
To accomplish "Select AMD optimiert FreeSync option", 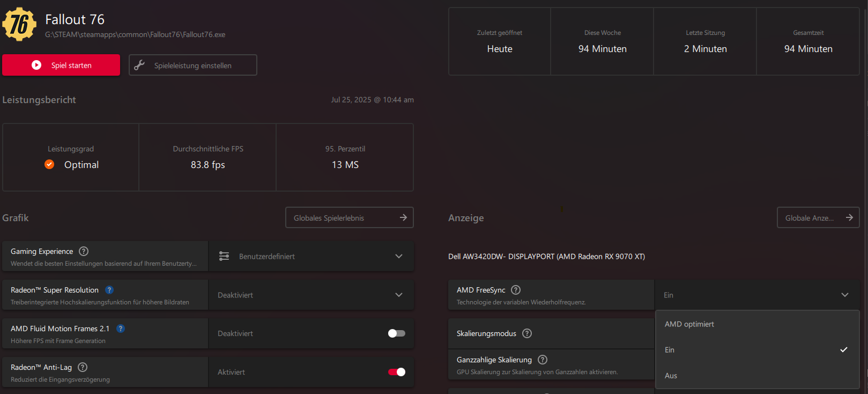I will pos(758,324).
